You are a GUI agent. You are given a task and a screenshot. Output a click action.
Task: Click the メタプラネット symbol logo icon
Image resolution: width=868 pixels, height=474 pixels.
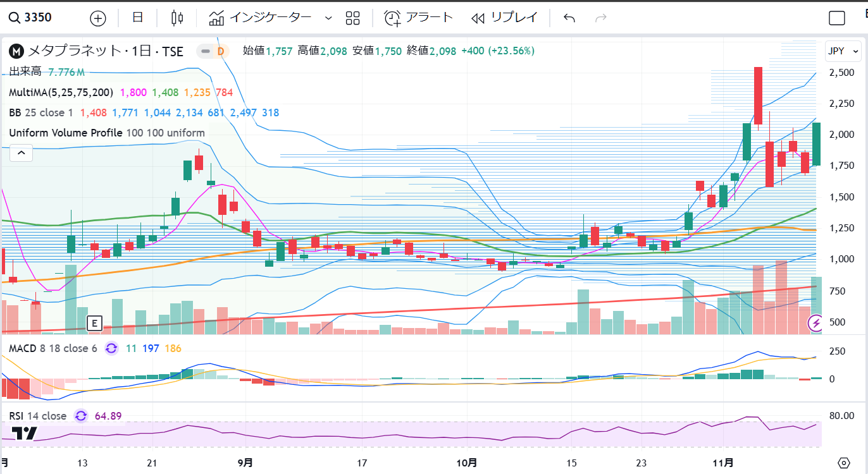tap(16, 51)
